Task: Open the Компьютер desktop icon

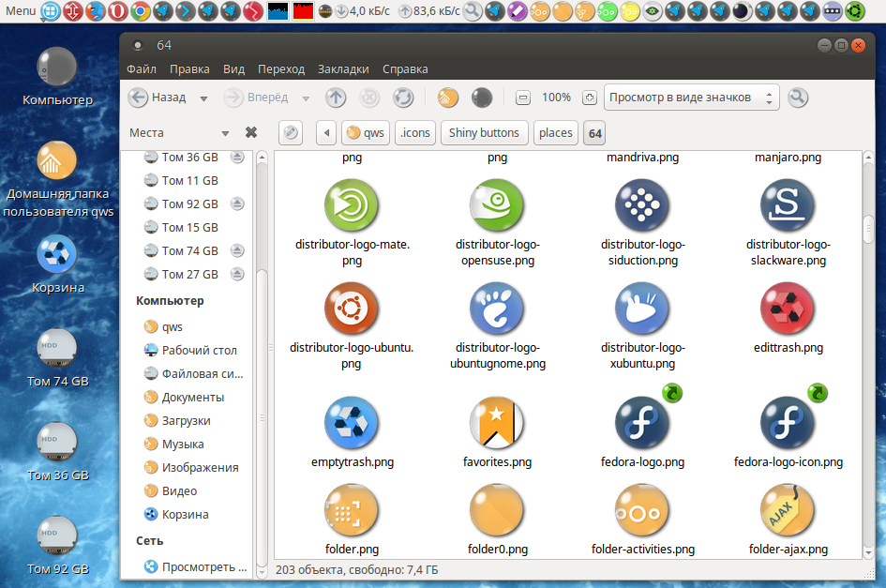Action: click(x=57, y=76)
